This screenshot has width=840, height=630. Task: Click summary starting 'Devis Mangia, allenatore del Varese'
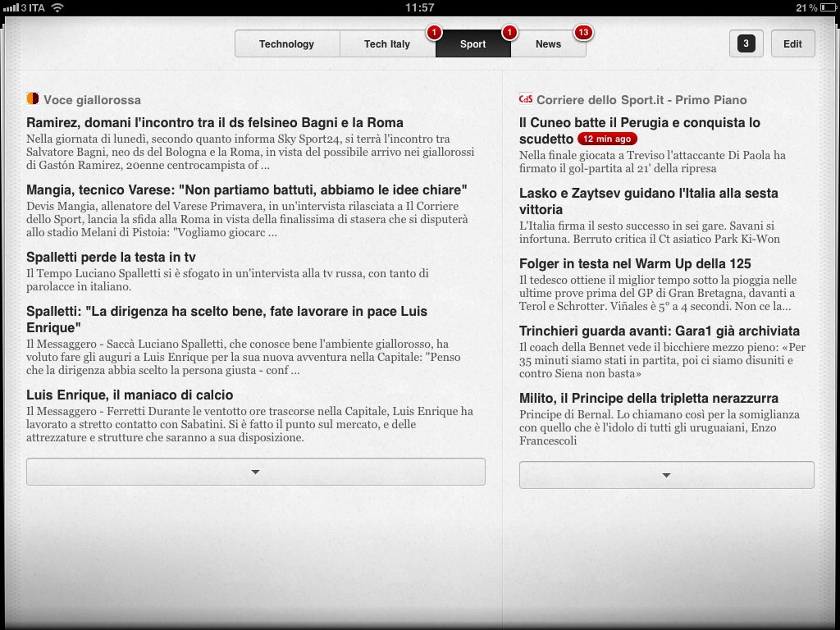[x=247, y=220]
